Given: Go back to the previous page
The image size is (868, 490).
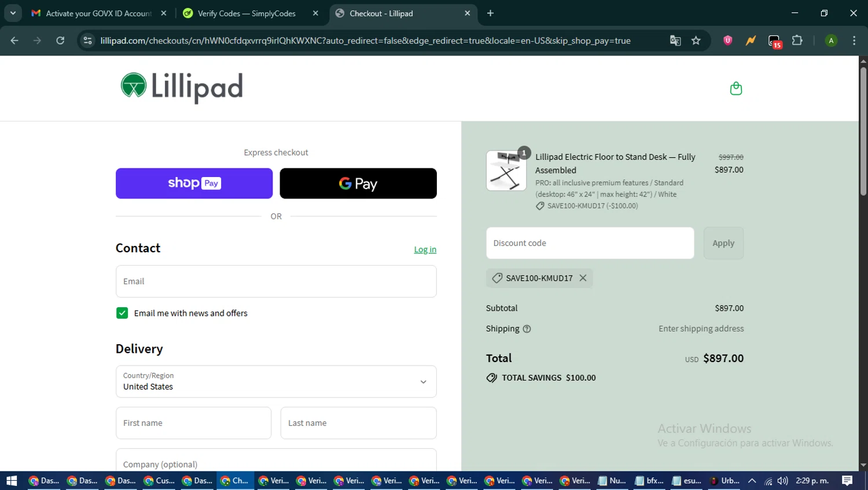Looking at the screenshot, I should (14, 40).
